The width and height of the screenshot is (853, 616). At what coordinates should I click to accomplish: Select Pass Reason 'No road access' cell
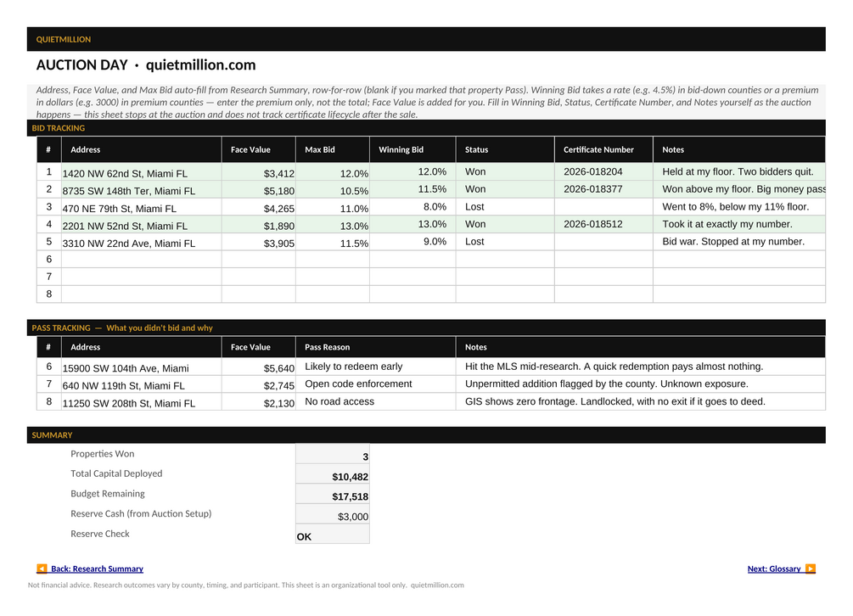coord(375,402)
